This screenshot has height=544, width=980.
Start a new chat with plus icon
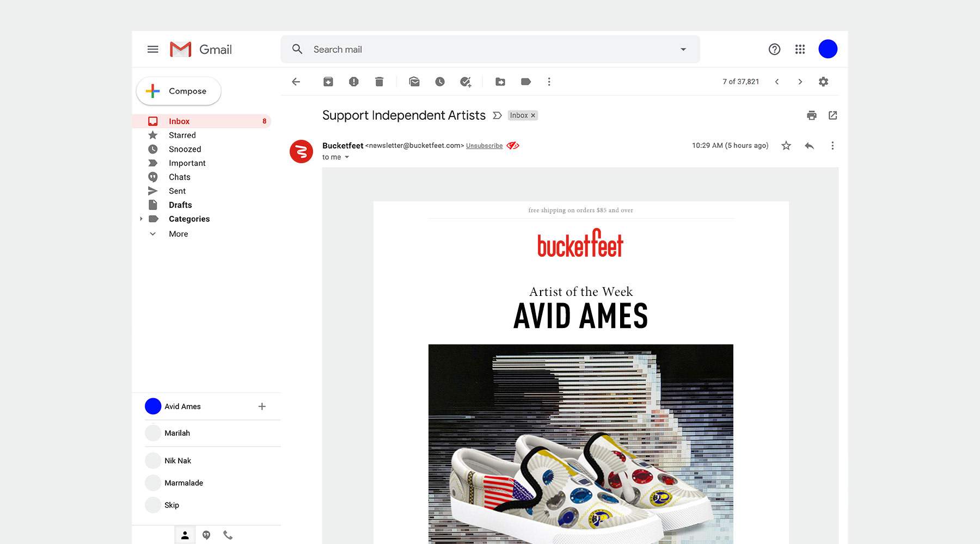point(262,406)
